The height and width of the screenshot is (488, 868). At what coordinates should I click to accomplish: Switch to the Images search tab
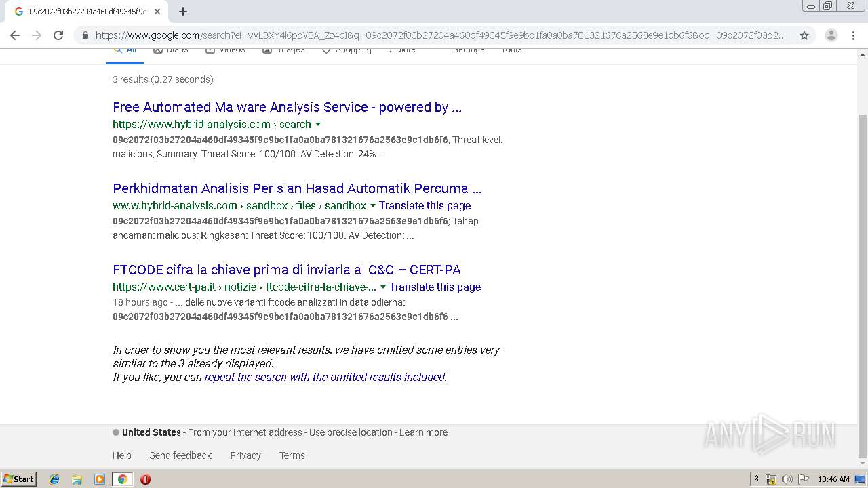(283, 50)
